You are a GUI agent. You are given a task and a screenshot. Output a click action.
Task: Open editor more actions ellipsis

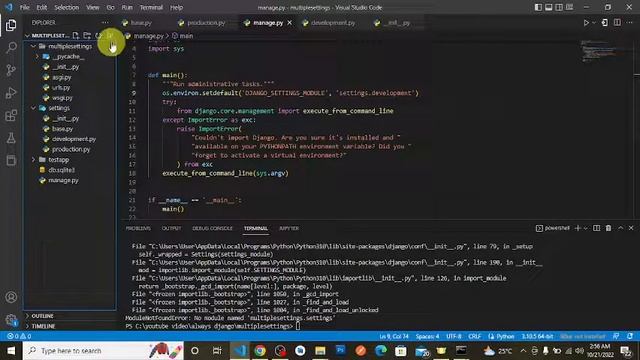click(x=629, y=23)
